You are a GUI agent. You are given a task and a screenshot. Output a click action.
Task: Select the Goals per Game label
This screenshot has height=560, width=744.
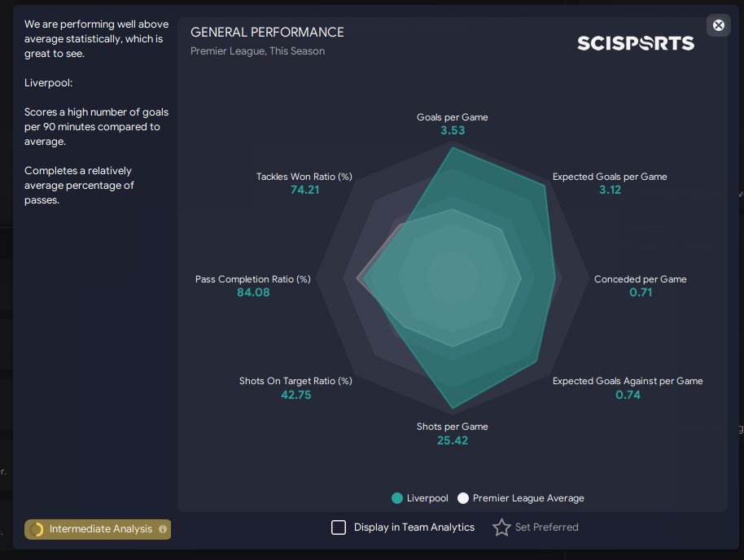452,117
